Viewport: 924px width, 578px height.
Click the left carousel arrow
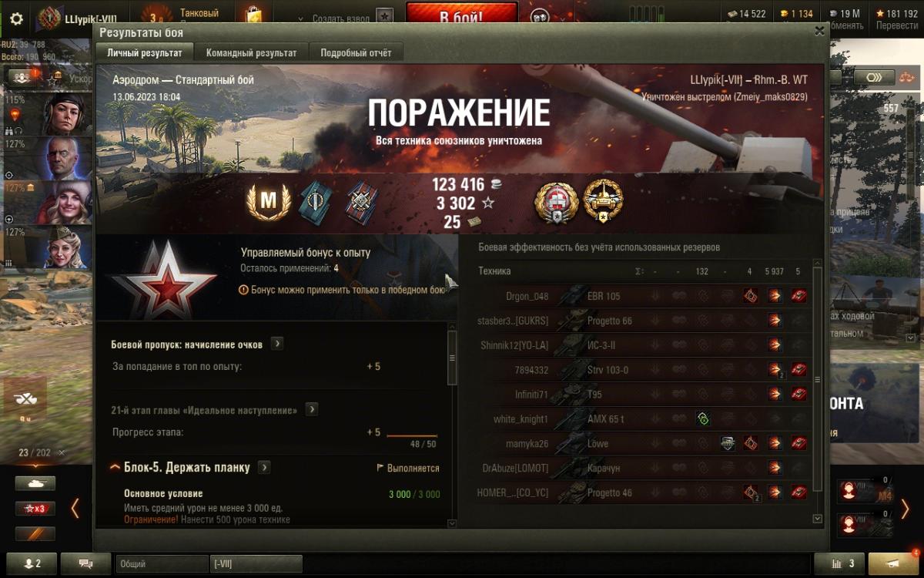[75, 509]
